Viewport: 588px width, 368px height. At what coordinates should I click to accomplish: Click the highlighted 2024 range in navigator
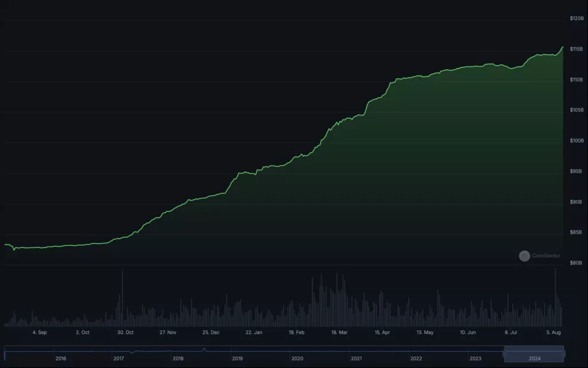click(534, 354)
